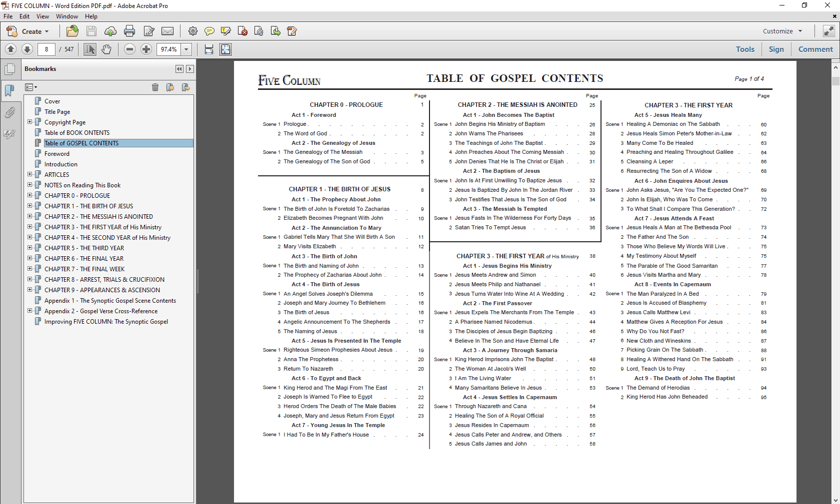Go to previous page arrow
Viewport: 840px width, 504px height.
pos(11,49)
